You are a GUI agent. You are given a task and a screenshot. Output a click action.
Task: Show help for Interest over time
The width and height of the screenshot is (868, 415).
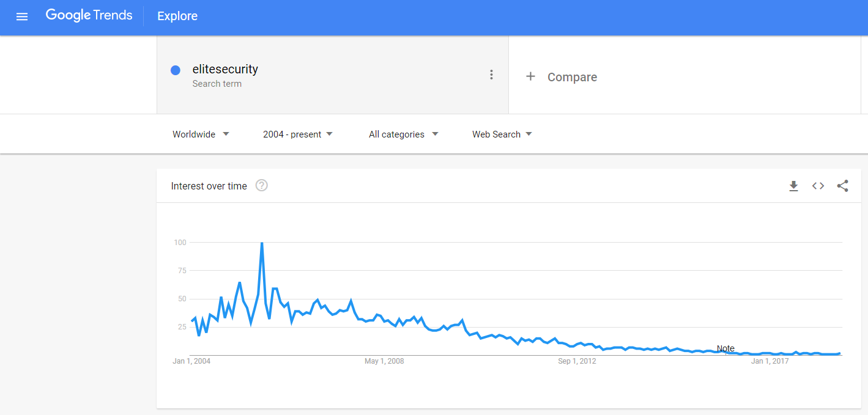tap(262, 186)
